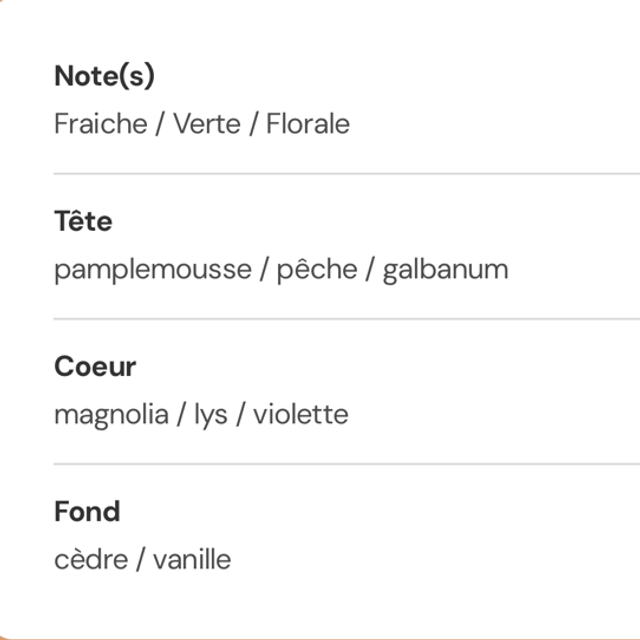
Task: Select the galbanum note
Action: click(445, 270)
